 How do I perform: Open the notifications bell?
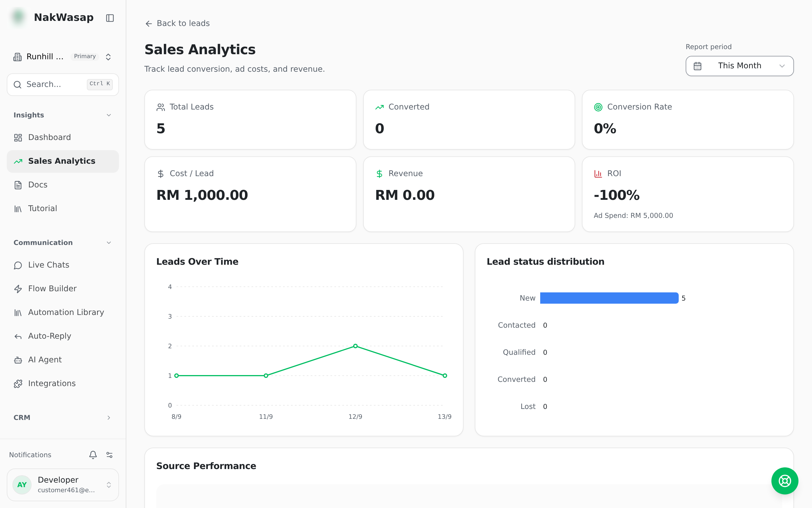pos(93,455)
